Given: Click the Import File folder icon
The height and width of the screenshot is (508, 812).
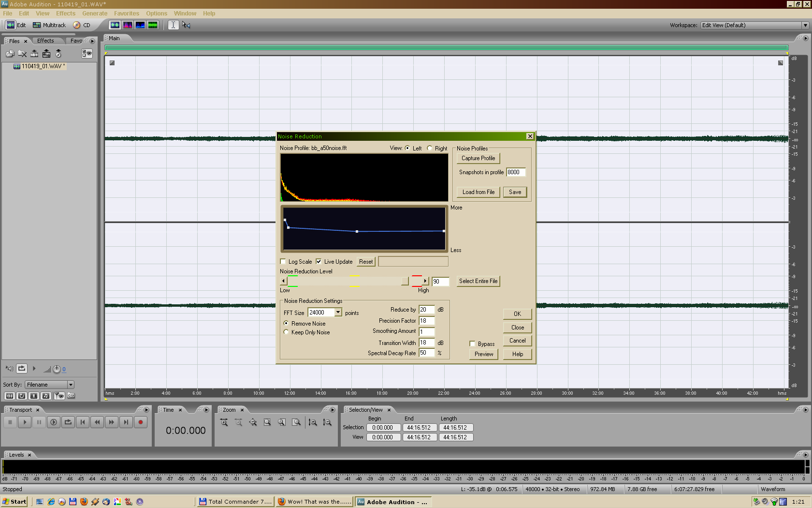Looking at the screenshot, I should 10,54.
